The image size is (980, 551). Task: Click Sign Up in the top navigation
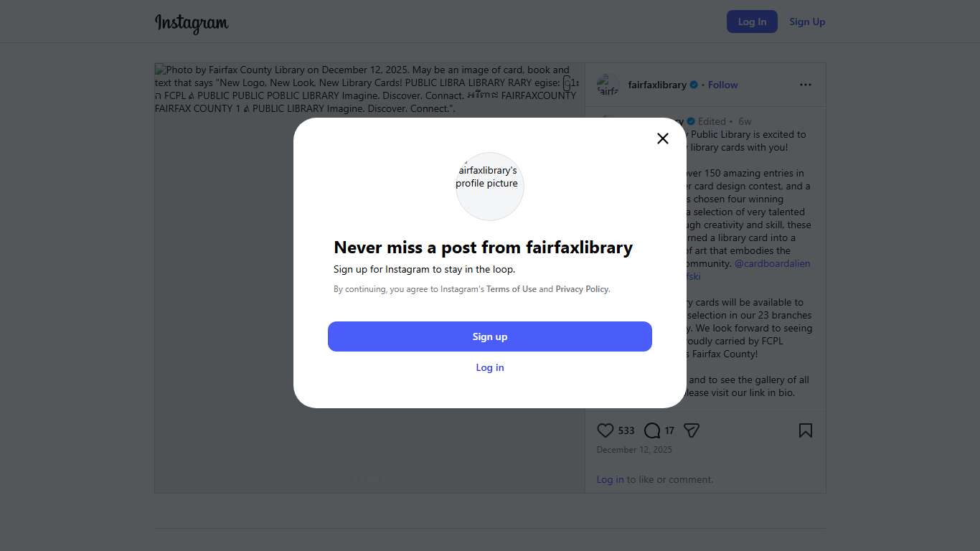[807, 22]
